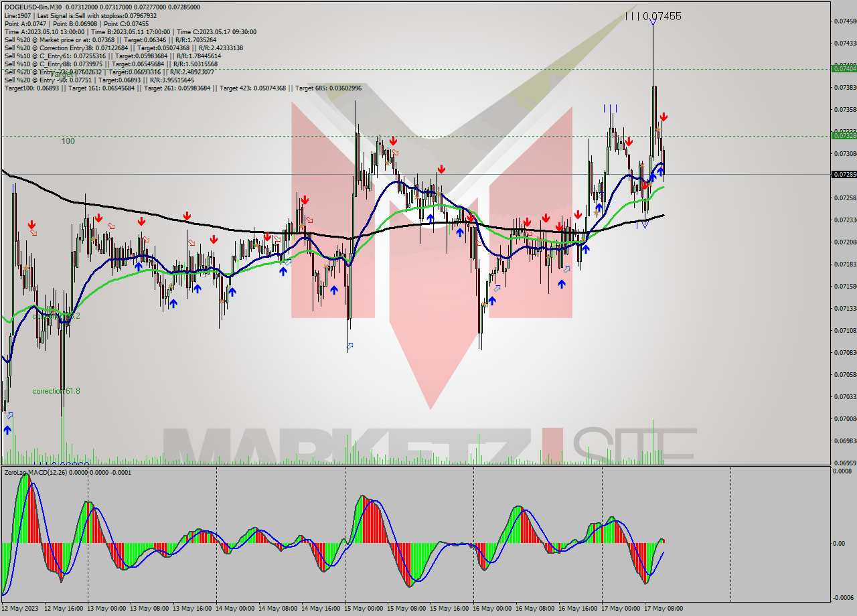Image resolution: width=857 pixels, height=616 pixels.
Task: Click the 0.0710 price axis value
Action: tap(845, 330)
